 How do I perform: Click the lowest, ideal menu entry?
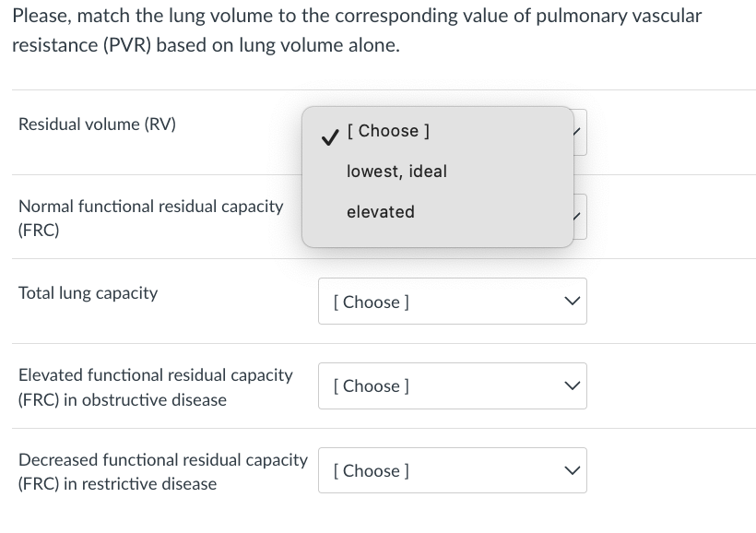pos(396,171)
